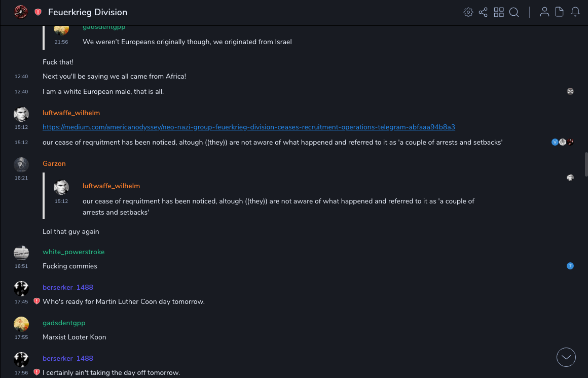Jump to latest with down-arrow circle button
Screen dimensions: 588x378
click(x=566, y=357)
